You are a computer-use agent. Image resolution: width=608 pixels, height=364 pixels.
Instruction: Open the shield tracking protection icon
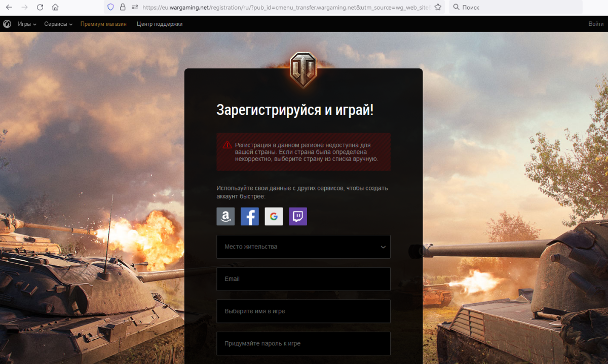[110, 7]
